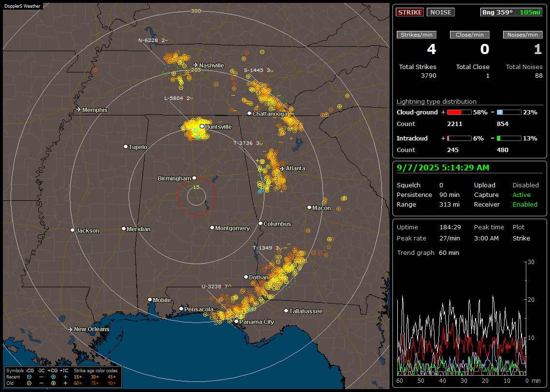
Task: Click the Close/min label box
Action: tap(470, 35)
